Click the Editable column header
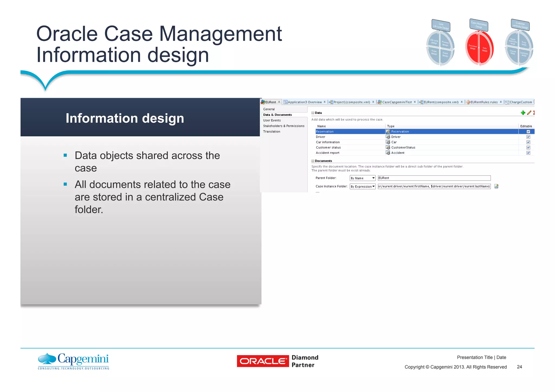Screen dimensions: 555x392 tap(526, 126)
